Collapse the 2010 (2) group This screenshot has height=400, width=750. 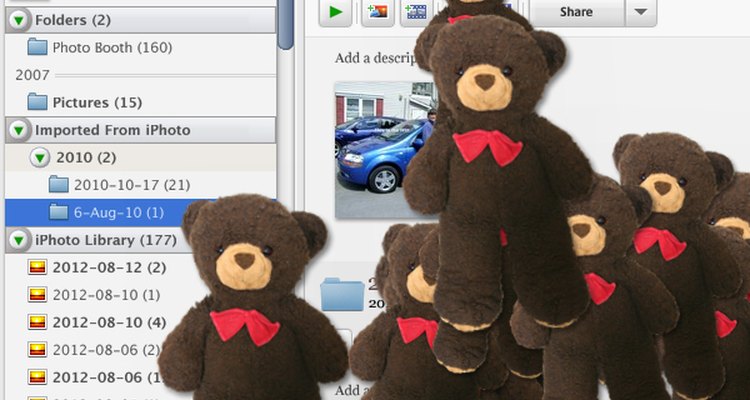click(x=40, y=157)
